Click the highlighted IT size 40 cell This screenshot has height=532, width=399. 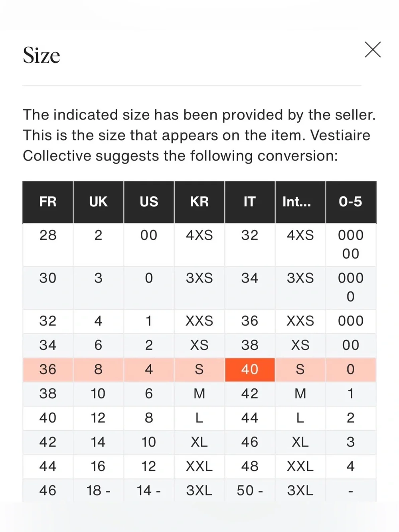[250, 370]
